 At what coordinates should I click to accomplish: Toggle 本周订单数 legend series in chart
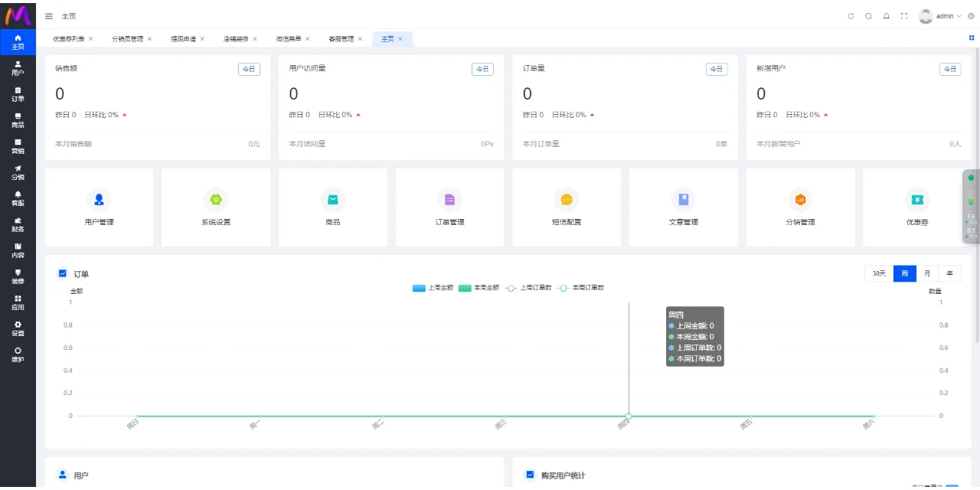coord(580,288)
